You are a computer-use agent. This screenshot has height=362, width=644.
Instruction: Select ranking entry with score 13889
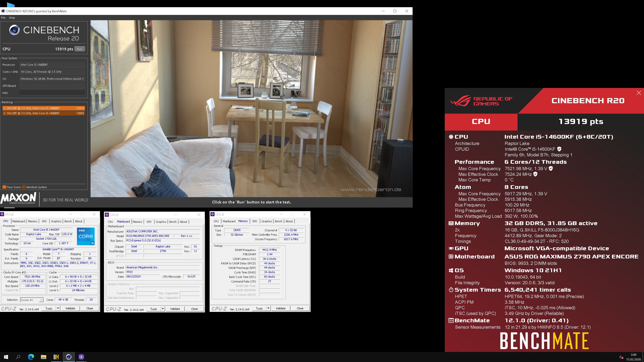(x=43, y=113)
